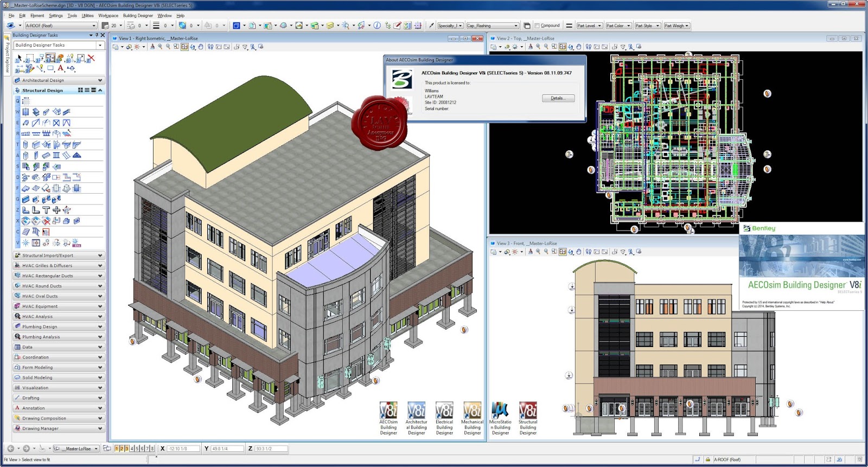The image size is (868, 467).
Task: Click the Y coordinate input field
Action: [227, 449]
